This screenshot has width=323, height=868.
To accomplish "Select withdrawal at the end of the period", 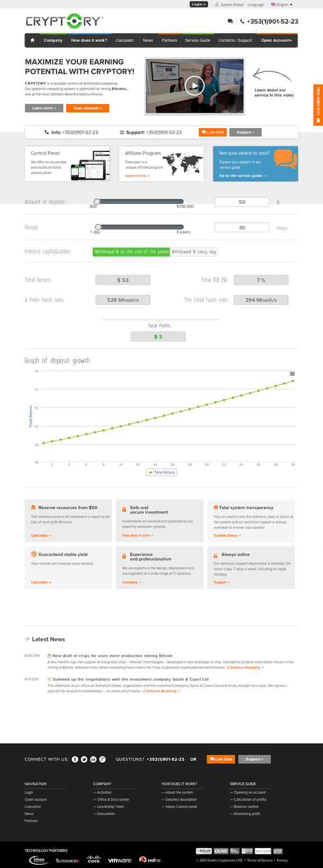I will 131,252.
